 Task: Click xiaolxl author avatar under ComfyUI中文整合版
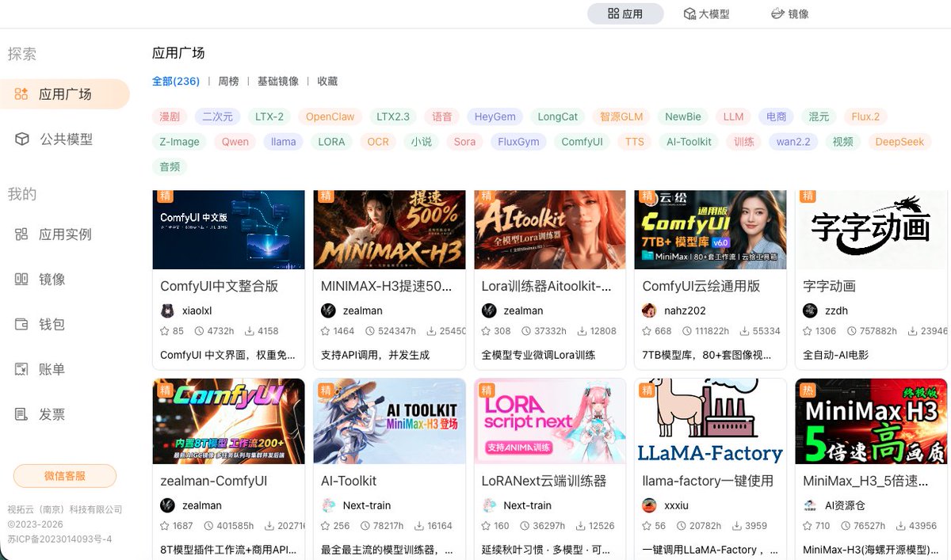[x=167, y=310]
